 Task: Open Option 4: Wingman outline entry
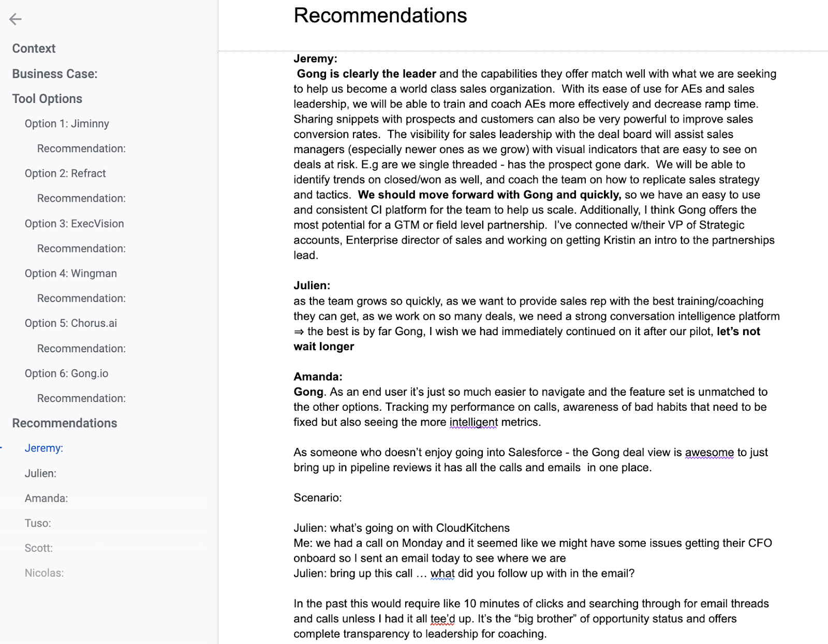(71, 273)
